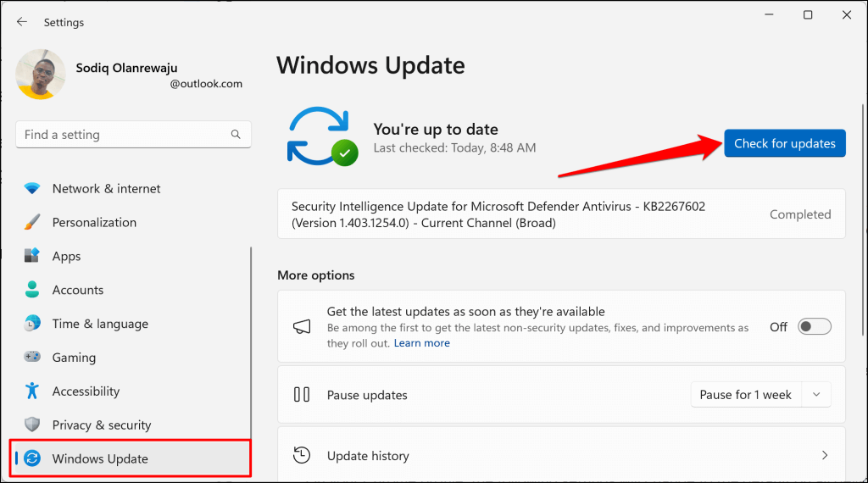The height and width of the screenshot is (483, 868).
Task: Click the megaphone icon for latest updates
Action: (302, 326)
